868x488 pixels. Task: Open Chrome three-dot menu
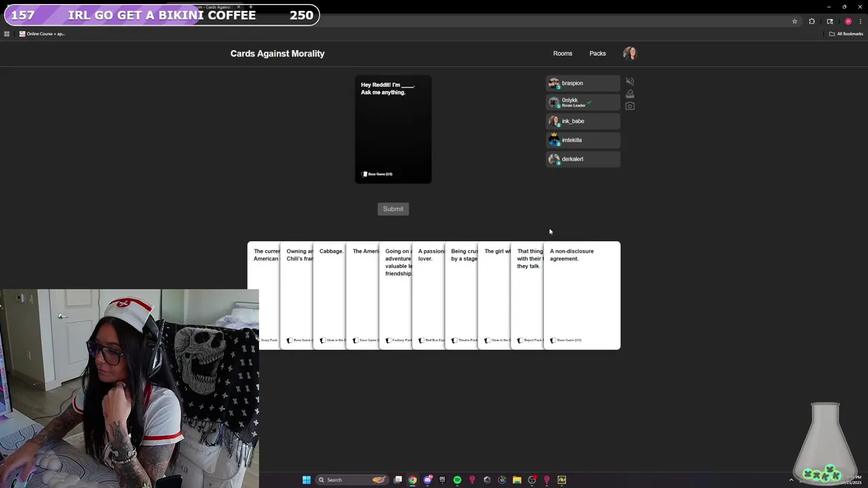click(x=860, y=21)
